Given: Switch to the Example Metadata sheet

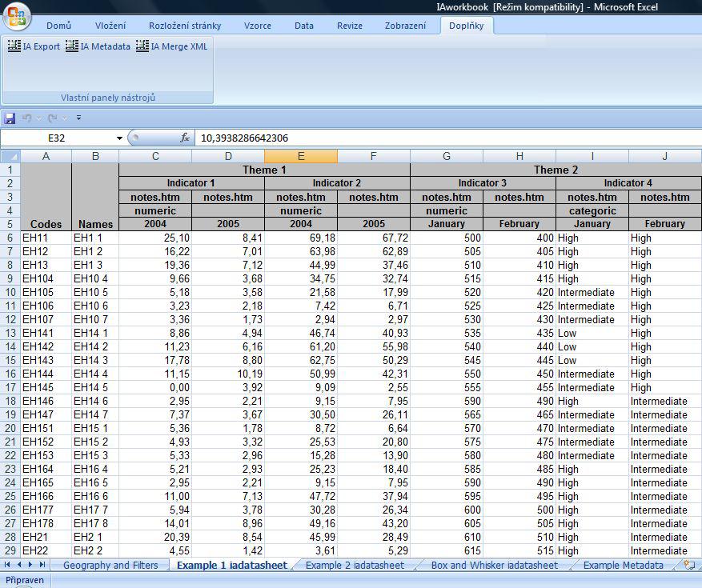Looking at the screenshot, I should coord(624,565).
